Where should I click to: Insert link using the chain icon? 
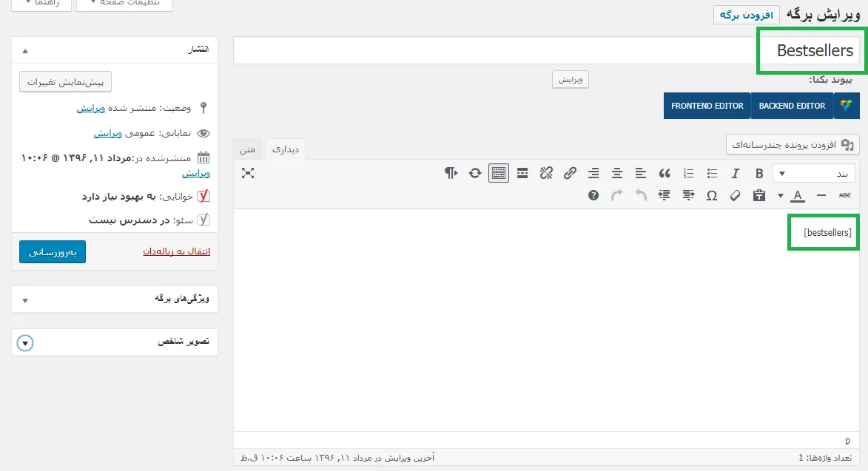[570, 174]
